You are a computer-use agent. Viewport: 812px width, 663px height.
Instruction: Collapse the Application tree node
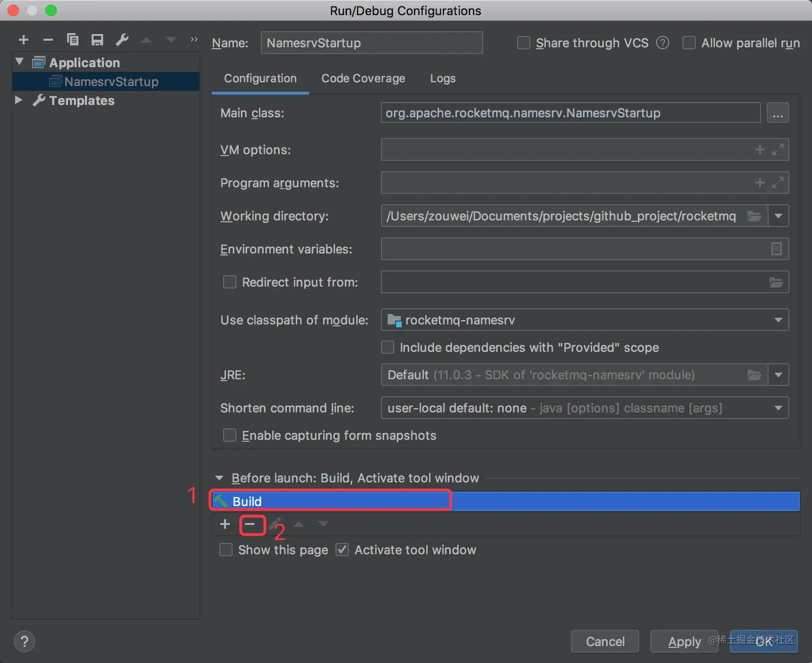[20, 62]
